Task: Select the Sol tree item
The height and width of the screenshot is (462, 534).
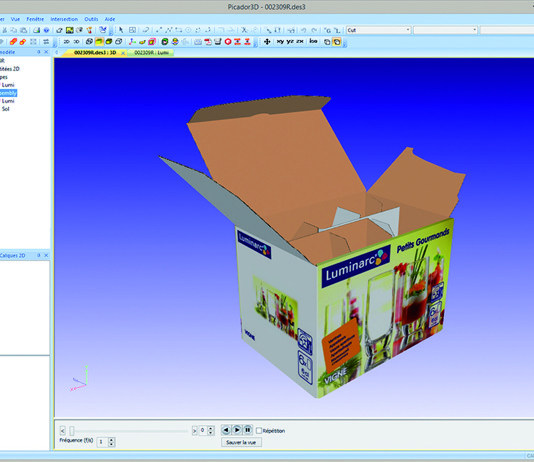Action: [6, 109]
